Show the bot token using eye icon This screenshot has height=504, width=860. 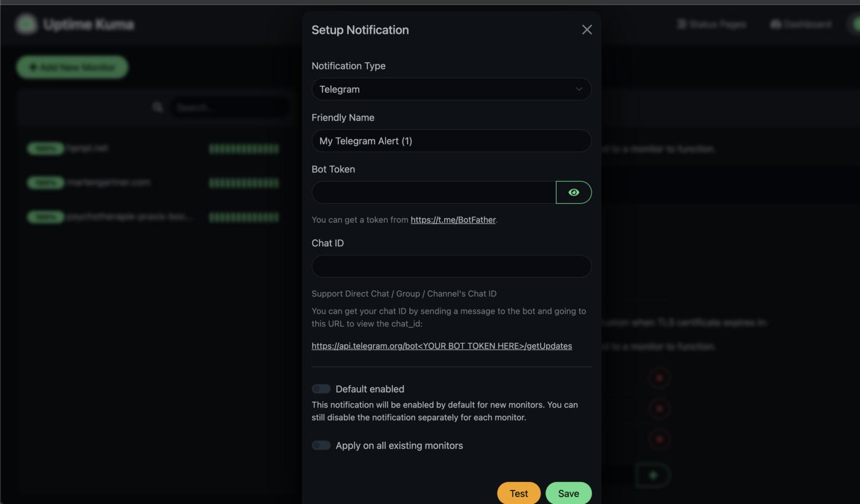[x=573, y=192]
